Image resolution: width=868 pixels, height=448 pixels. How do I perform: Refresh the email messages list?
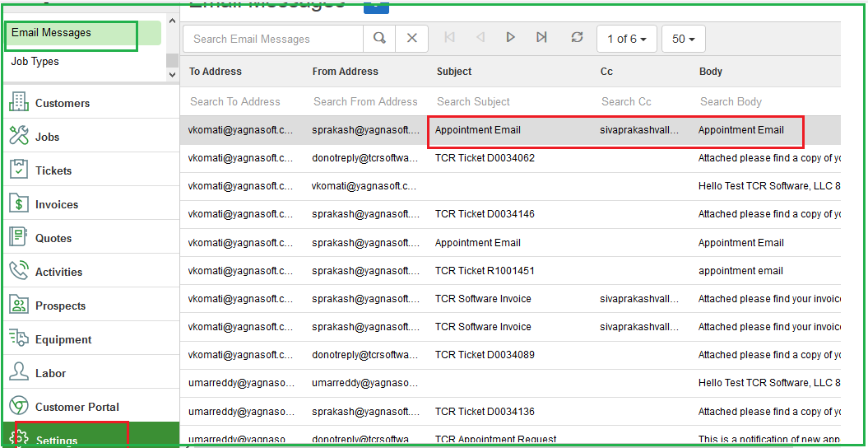click(x=577, y=38)
